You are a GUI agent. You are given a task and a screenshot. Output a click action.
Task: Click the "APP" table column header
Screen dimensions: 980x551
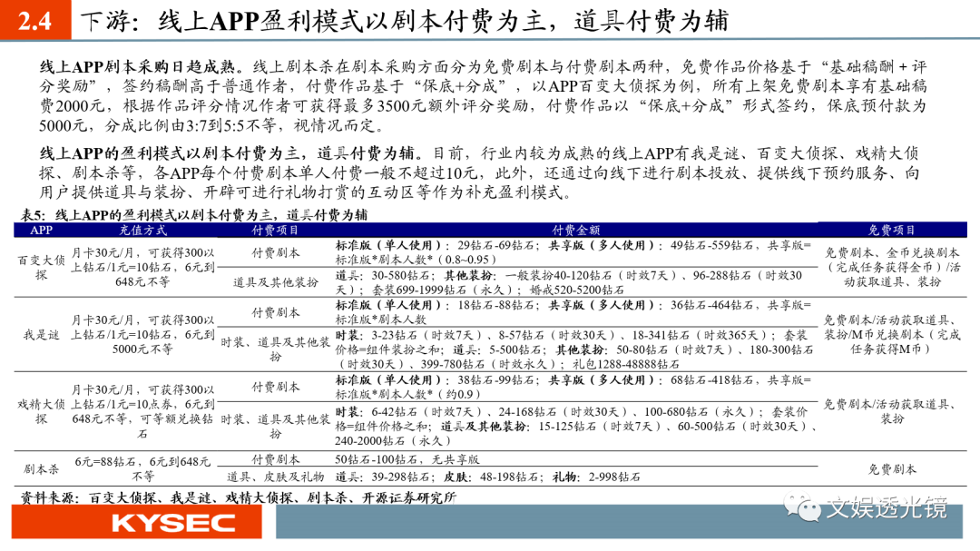coord(41,231)
